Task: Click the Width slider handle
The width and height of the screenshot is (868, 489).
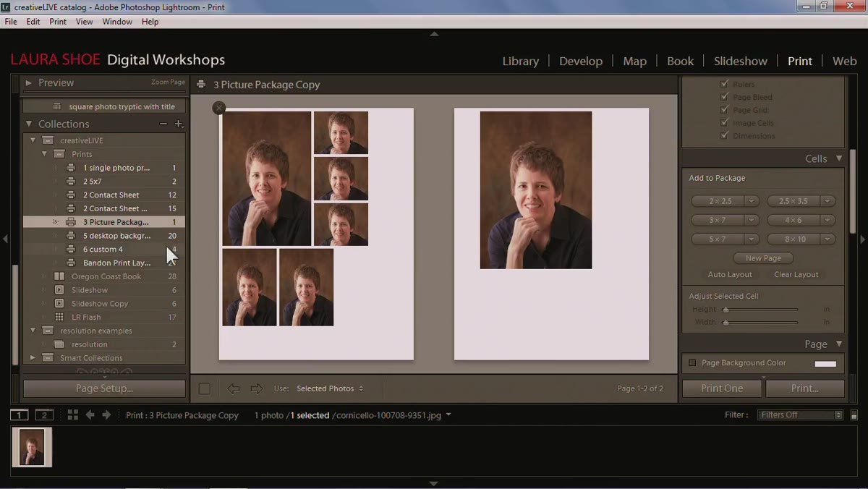Action: (x=726, y=323)
